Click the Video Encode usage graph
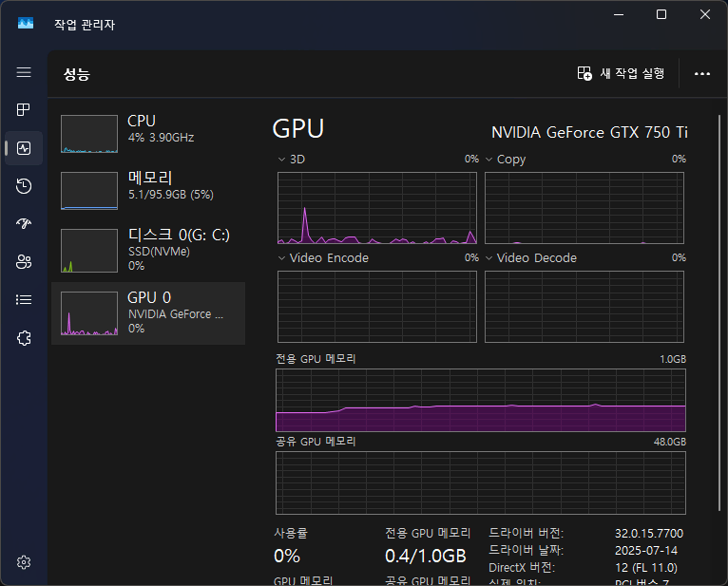The width and height of the screenshot is (728, 586). pyautogui.click(x=377, y=307)
